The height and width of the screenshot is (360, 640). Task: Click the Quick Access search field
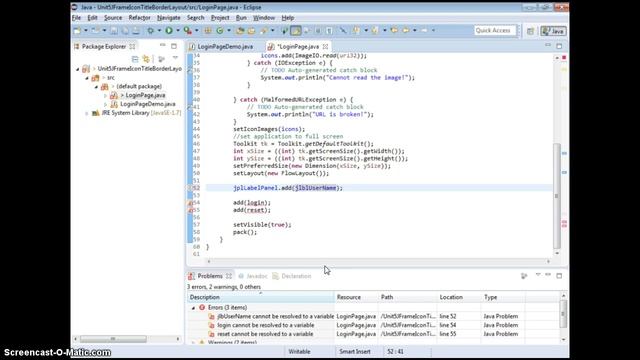pyautogui.click(x=495, y=31)
